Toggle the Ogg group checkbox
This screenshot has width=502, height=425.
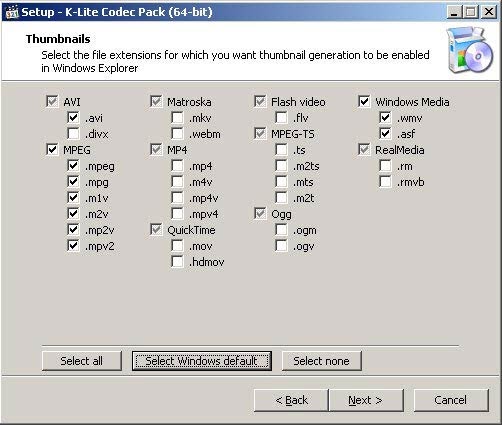coord(260,213)
